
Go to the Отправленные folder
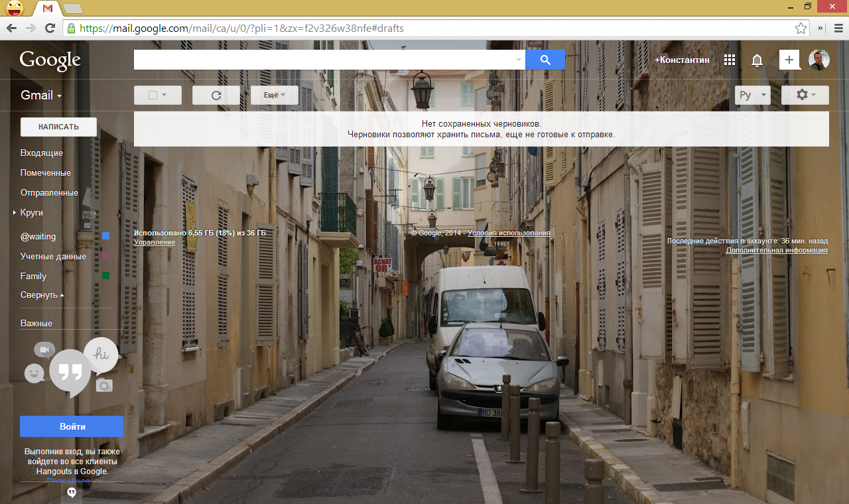(49, 193)
